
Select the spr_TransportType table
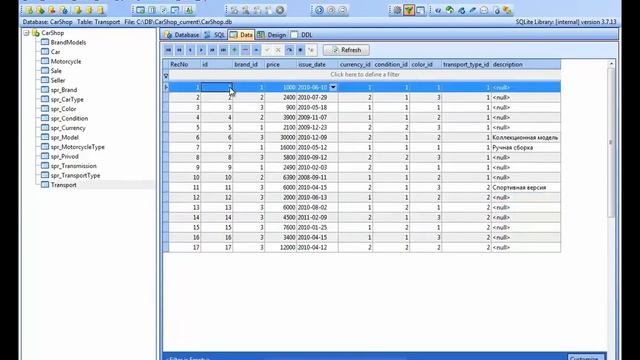pyautogui.click(x=75, y=176)
